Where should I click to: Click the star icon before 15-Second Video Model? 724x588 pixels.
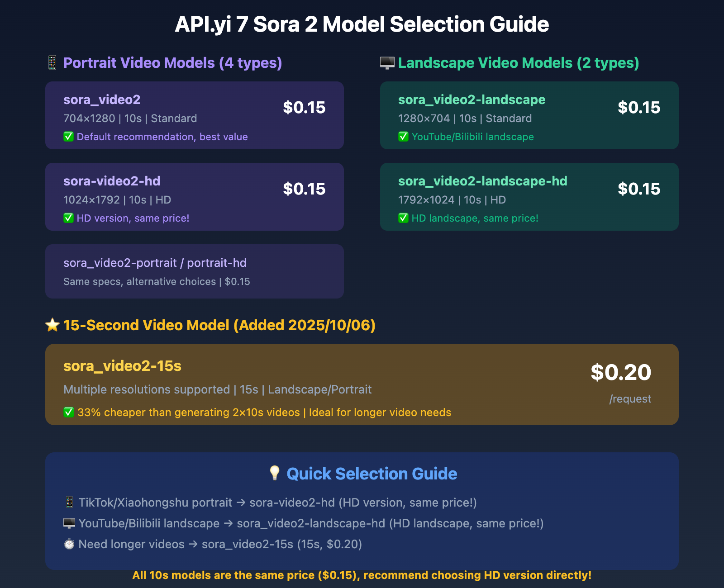pyautogui.click(x=52, y=325)
